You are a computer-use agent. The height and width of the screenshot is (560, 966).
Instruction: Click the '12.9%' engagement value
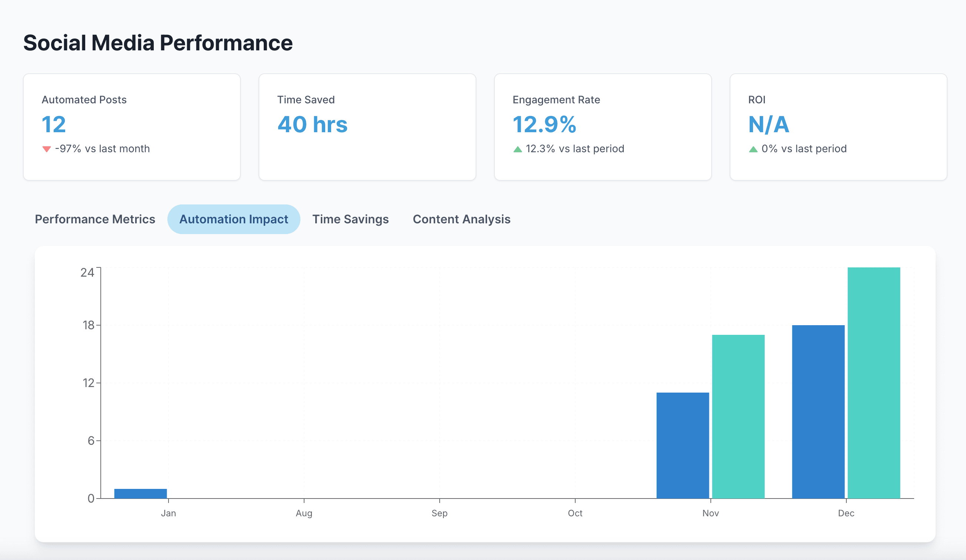click(x=544, y=124)
